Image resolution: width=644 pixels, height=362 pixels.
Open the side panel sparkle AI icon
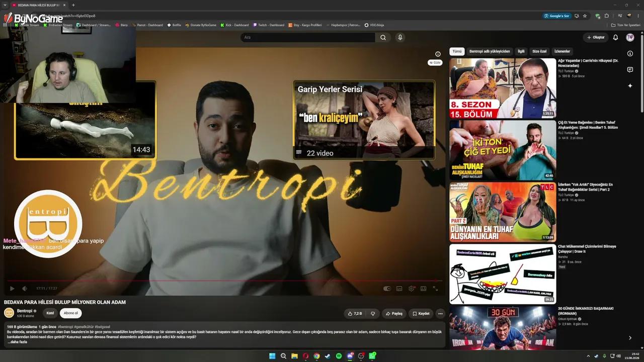(630, 86)
